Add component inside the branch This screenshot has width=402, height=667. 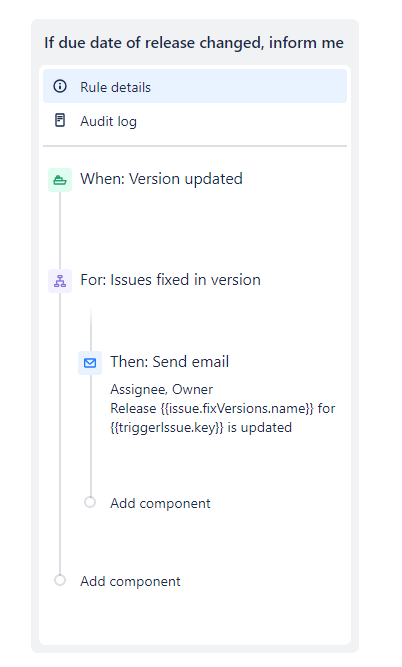(x=160, y=503)
